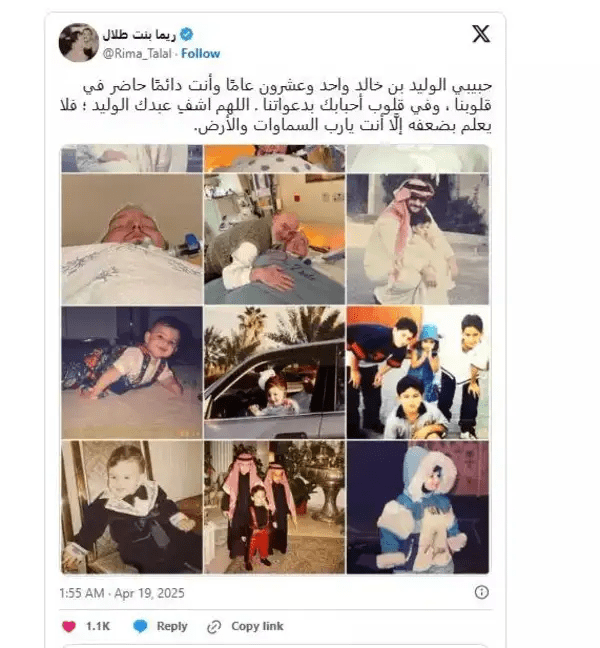Screen dimensions: 600x648
Task: Follow the @Rima_Talal account
Action: (x=200, y=53)
